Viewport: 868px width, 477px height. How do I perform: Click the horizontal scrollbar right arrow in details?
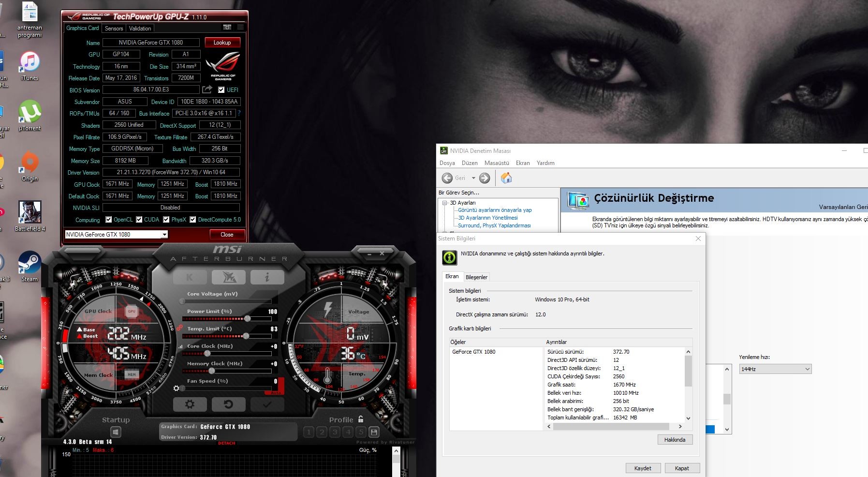680,427
